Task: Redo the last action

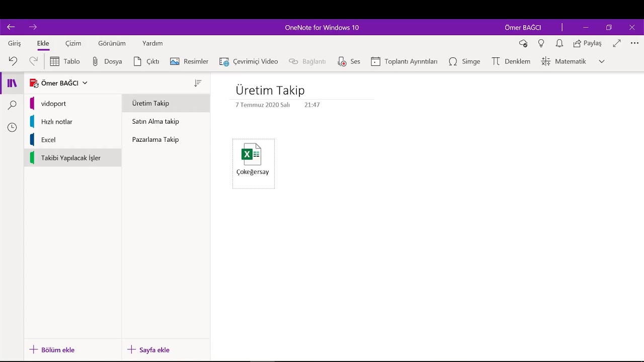Action: click(x=33, y=61)
